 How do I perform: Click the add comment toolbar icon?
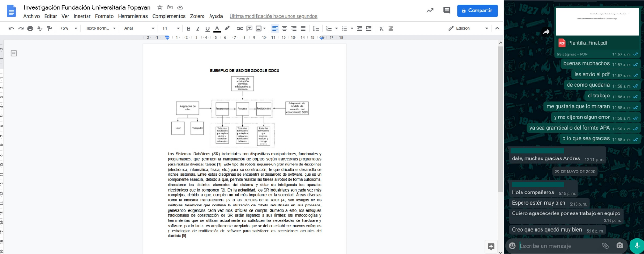tap(249, 28)
